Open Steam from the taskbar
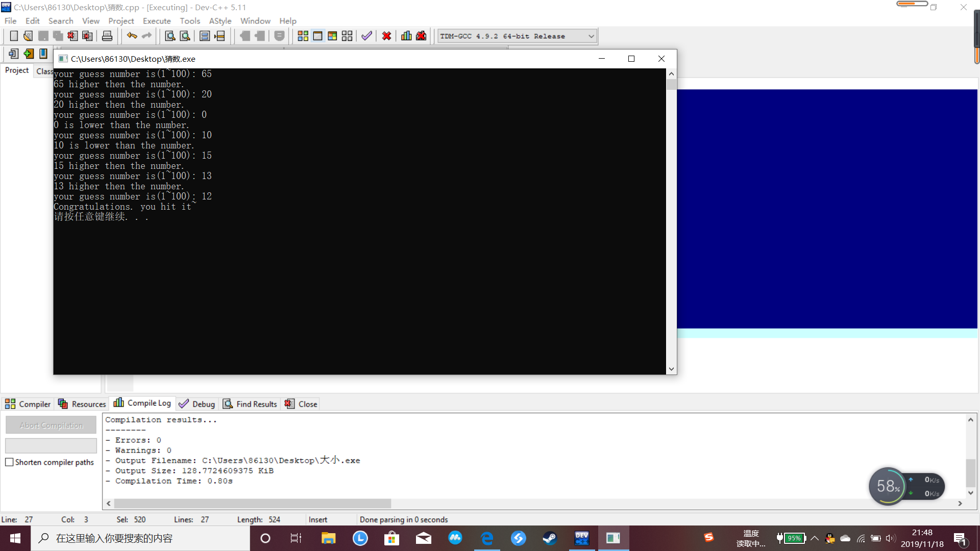 point(550,538)
